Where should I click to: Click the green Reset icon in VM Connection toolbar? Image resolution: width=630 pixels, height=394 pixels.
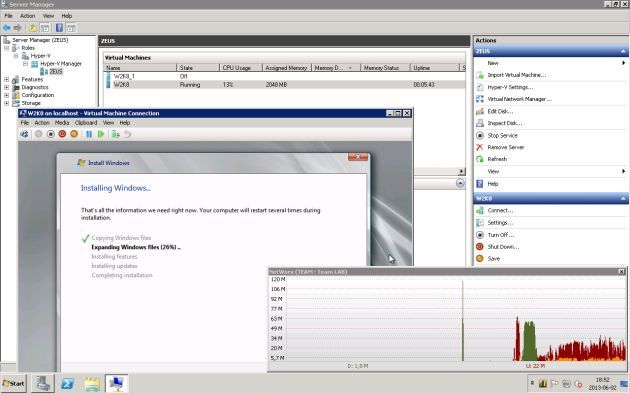point(101,134)
